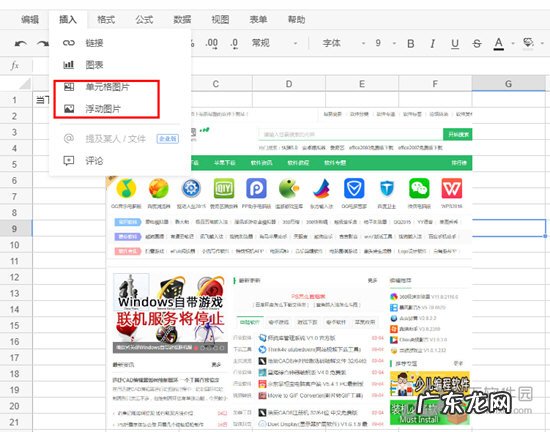Screen dimensions: 550x432
Task: Open the 插入 menu
Action: 68,20
